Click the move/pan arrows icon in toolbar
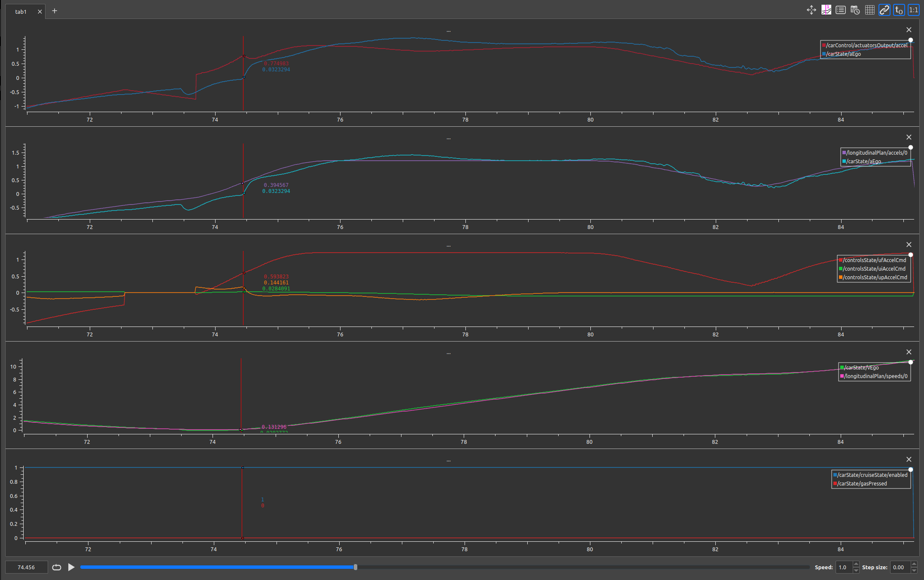This screenshot has height=580, width=924. point(811,10)
